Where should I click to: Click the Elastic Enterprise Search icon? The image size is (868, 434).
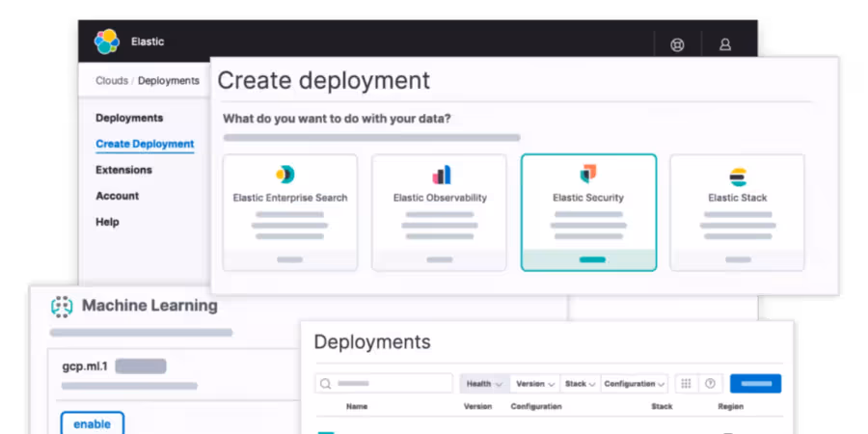click(x=285, y=175)
